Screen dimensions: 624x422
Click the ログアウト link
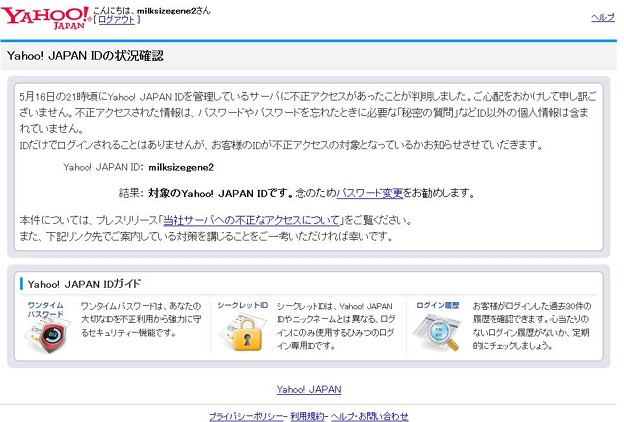(x=116, y=19)
